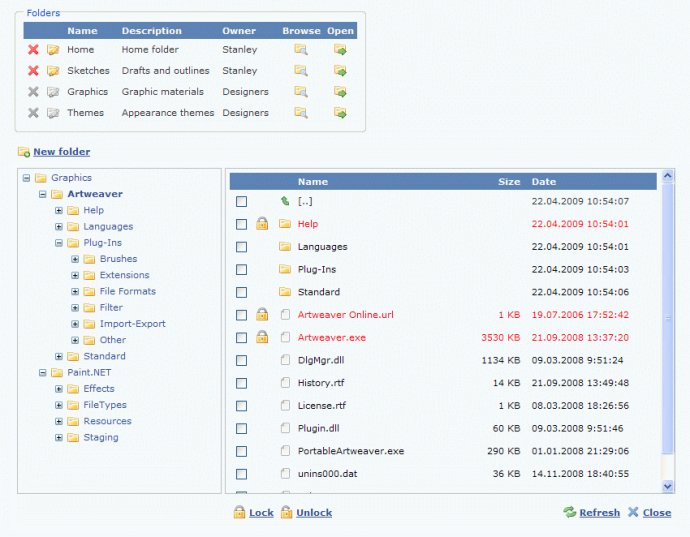Expand the Effects tree node
The width and height of the screenshot is (690, 537).
coord(59,389)
